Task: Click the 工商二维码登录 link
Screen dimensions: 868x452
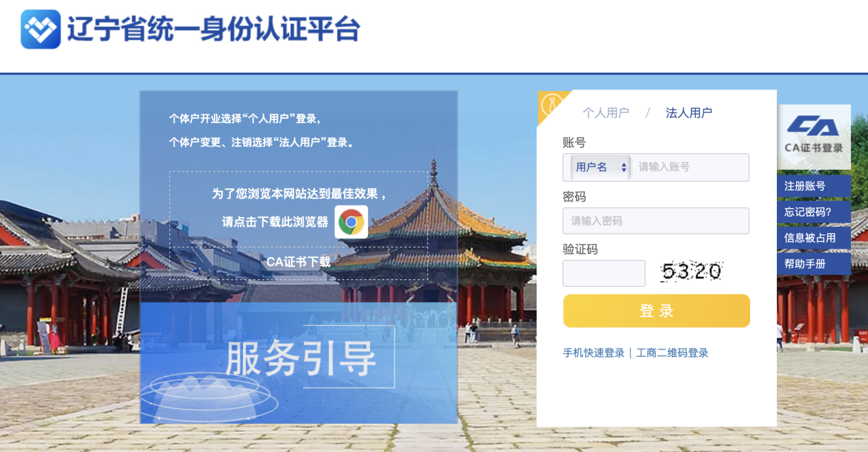Action: (672, 353)
